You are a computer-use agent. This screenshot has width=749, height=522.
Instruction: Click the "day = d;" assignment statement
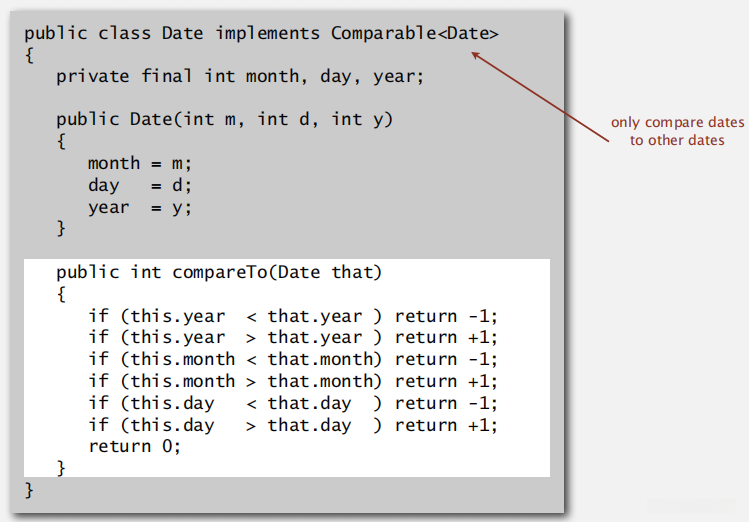pos(139,185)
